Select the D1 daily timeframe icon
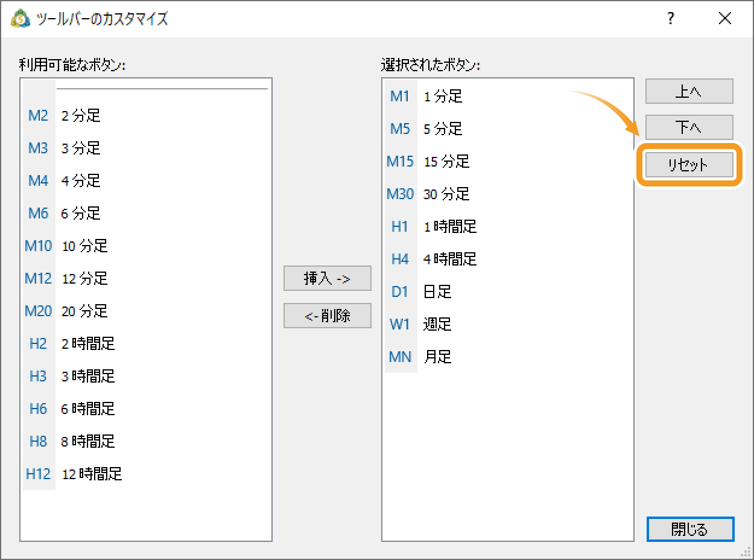Image resolution: width=754 pixels, height=560 pixels. [x=400, y=292]
